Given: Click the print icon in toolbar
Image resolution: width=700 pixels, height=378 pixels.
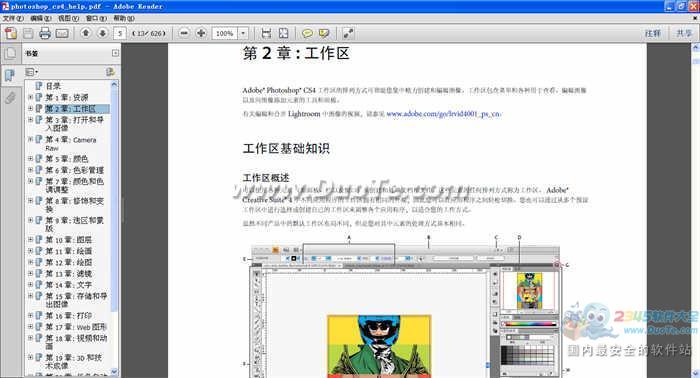Looking at the screenshot, I should click(x=45, y=33).
